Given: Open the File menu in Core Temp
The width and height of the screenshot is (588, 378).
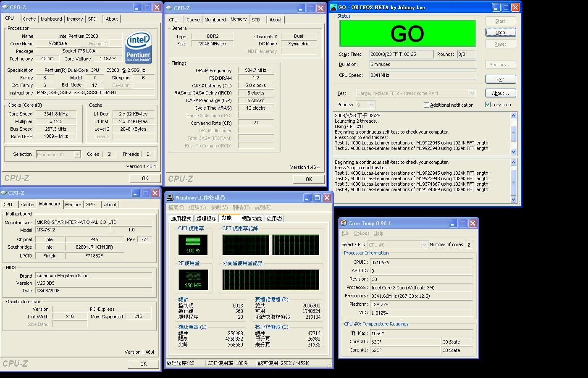Looking at the screenshot, I should [345, 233].
